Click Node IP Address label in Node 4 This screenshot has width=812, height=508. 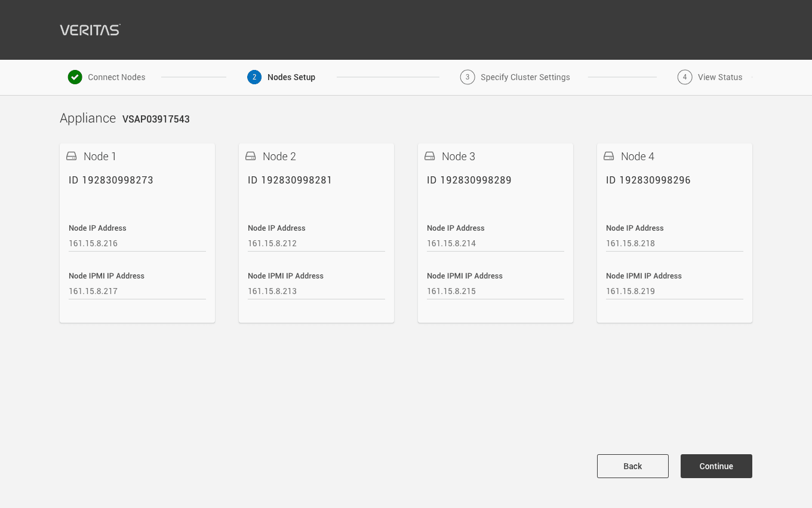pyautogui.click(x=635, y=228)
